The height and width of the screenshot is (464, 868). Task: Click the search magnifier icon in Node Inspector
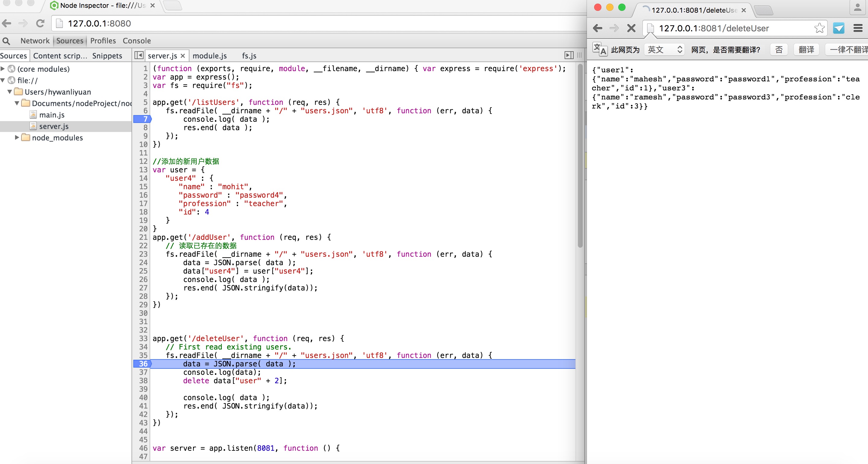point(6,41)
